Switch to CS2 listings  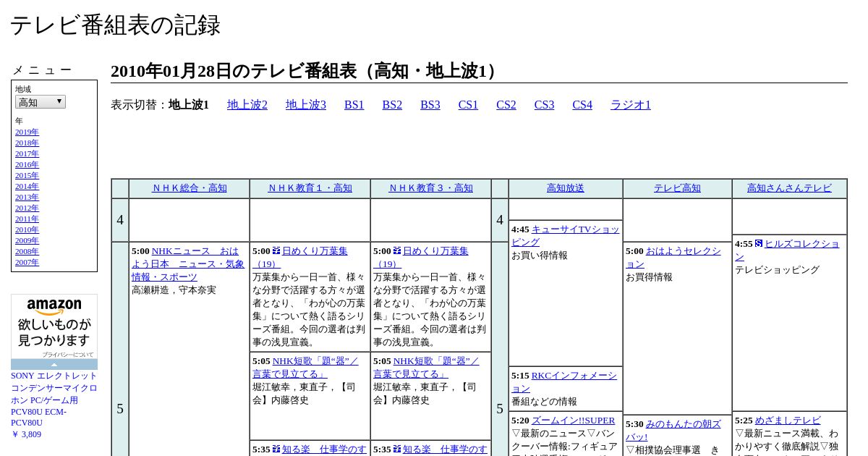point(506,105)
